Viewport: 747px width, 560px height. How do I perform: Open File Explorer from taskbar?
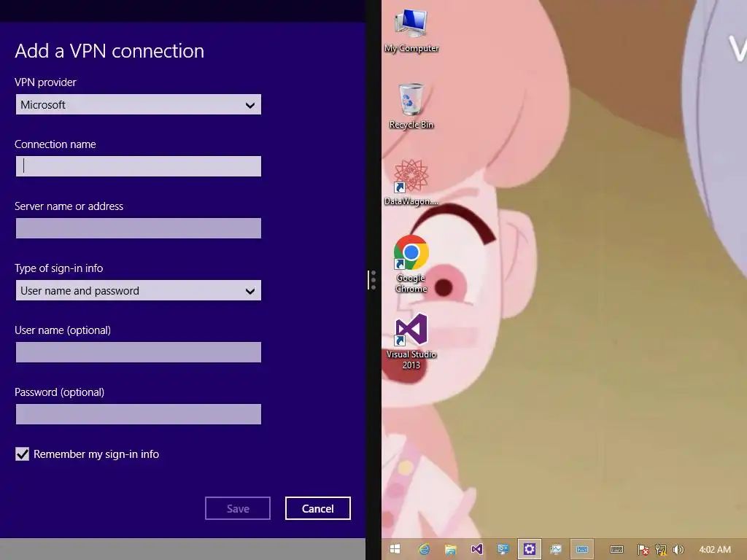[450, 549]
